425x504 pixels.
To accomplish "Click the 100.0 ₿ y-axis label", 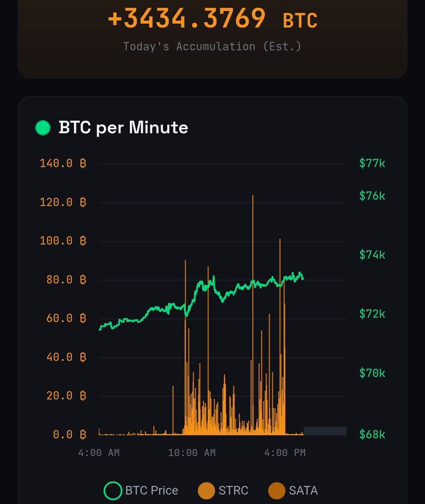I will click(x=63, y=241).
